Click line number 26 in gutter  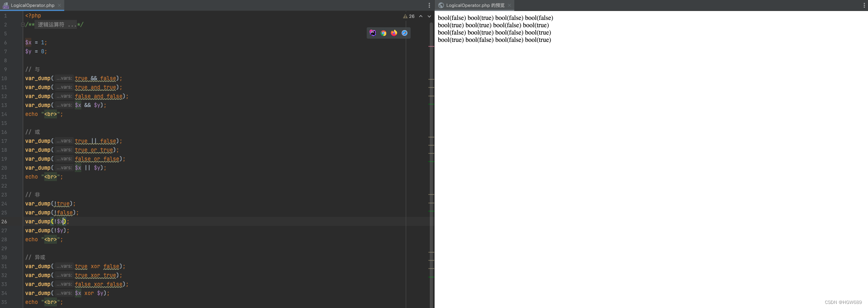[x=4, y=222]
